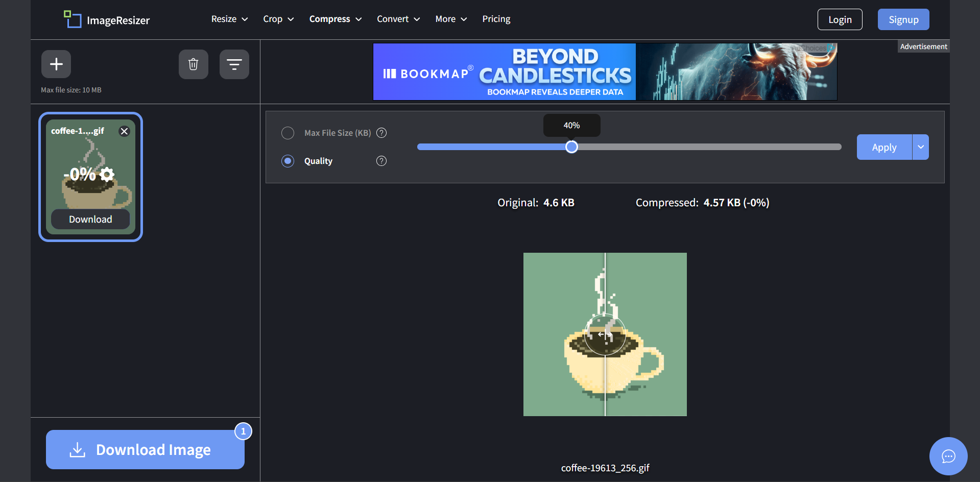Adjust the quality slider handle
Viewport: 980px width, 482px height.
tap(571, 147)
